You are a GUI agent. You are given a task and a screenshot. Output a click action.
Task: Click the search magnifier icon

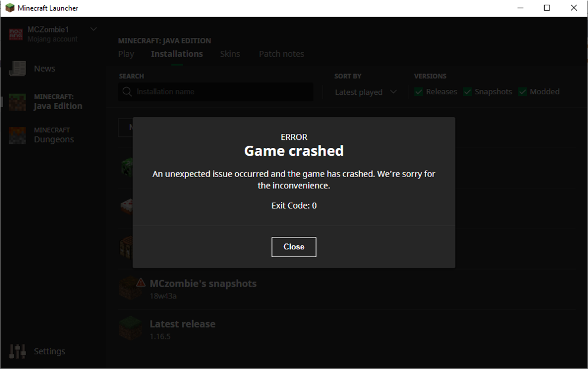coord(127,92)
